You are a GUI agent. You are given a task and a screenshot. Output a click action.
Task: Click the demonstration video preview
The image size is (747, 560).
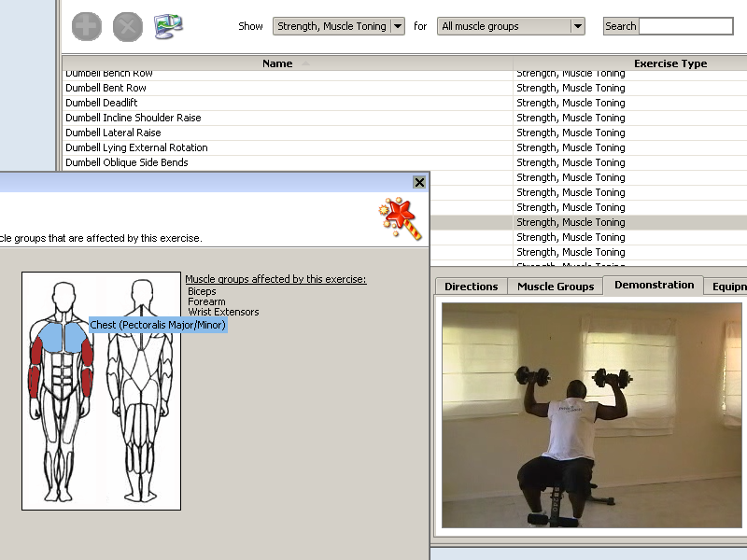coord(591,414)
